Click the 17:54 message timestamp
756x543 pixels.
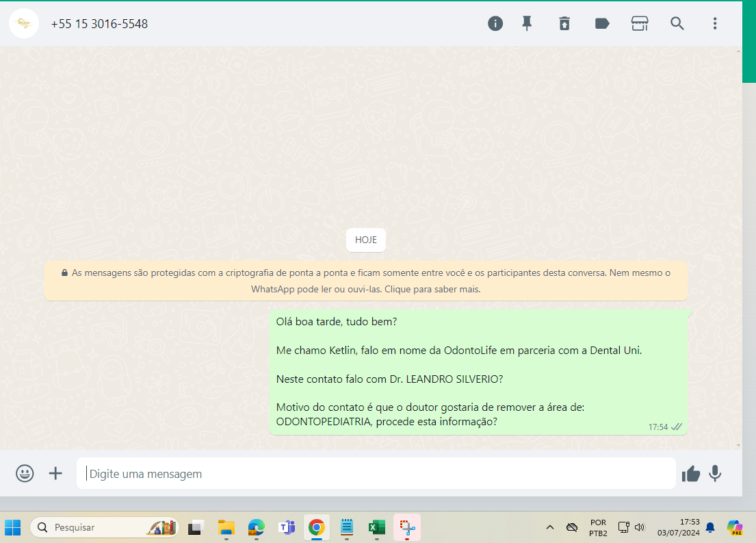point(657,427)
